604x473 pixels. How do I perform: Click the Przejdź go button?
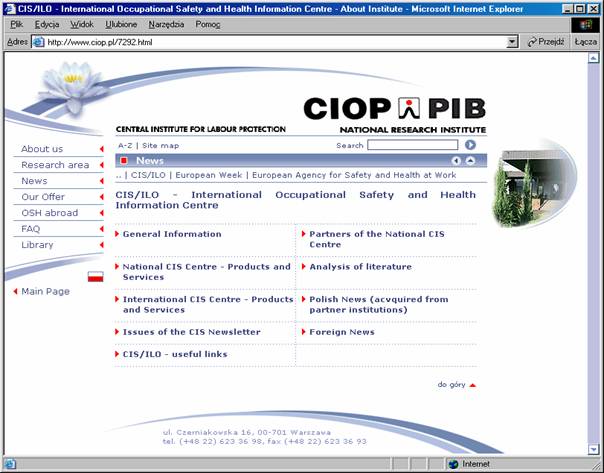[545, 42]
